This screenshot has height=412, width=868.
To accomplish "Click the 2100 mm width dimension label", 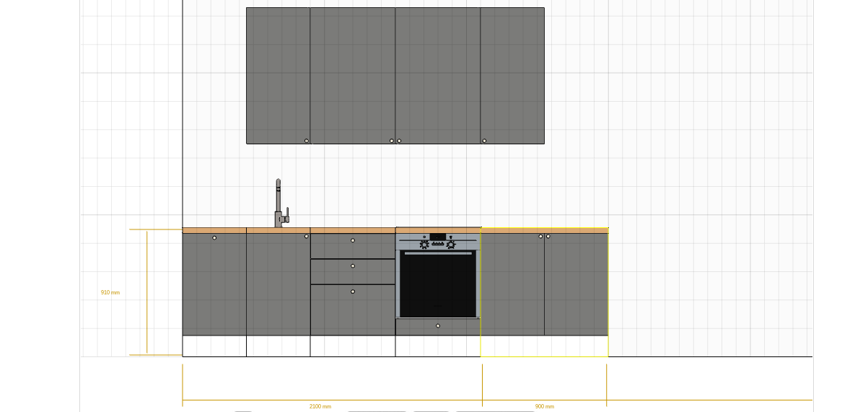I will click(320, 406).
